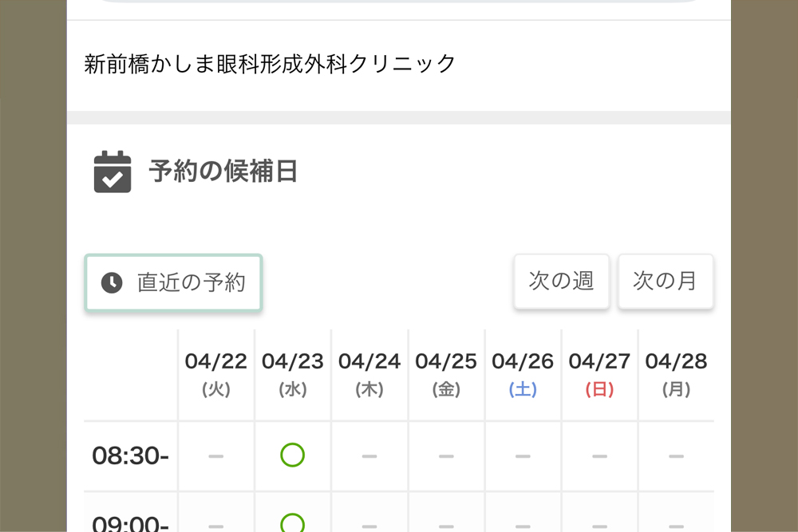Viewport: 798px width, 532px height.
Task: Select the available circle for 04/23 at 08:30
Action: 293,455
